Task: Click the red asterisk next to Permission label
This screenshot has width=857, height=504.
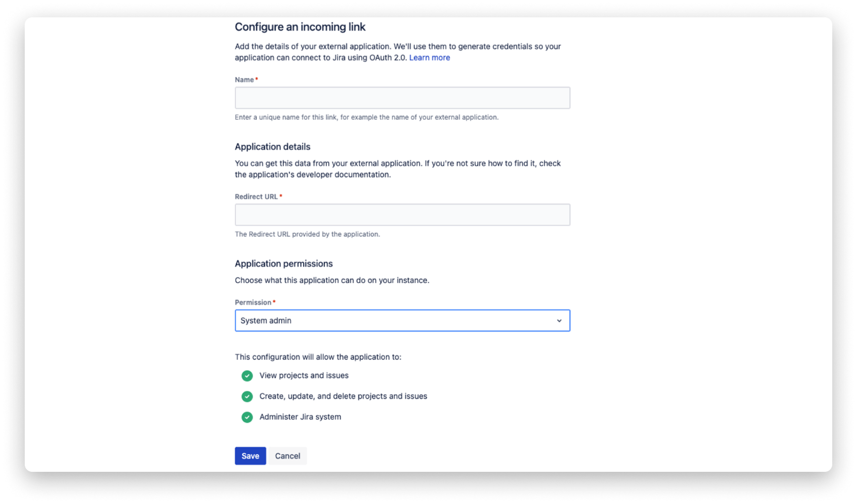Action: tap(274, 301)
